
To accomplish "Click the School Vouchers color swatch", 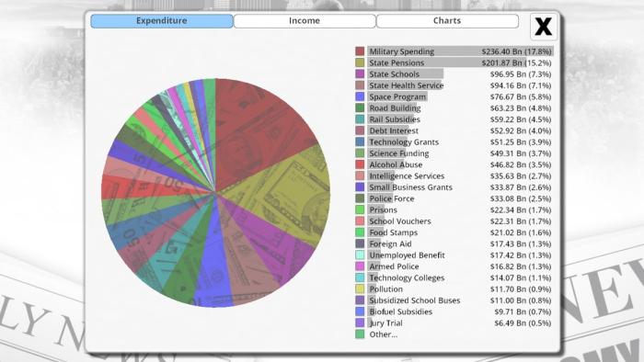I will click(x=360, y=221).
